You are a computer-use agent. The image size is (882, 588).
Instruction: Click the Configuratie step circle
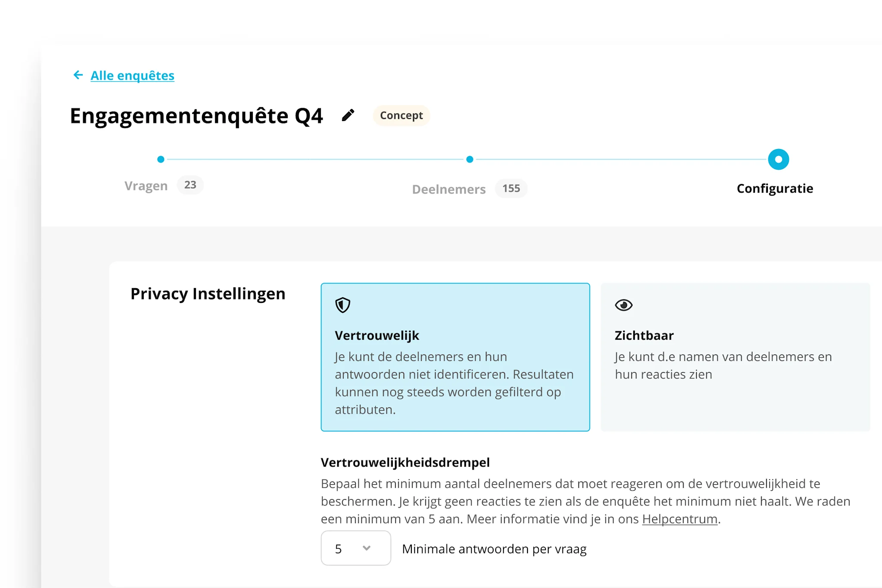tap(778, 159)
